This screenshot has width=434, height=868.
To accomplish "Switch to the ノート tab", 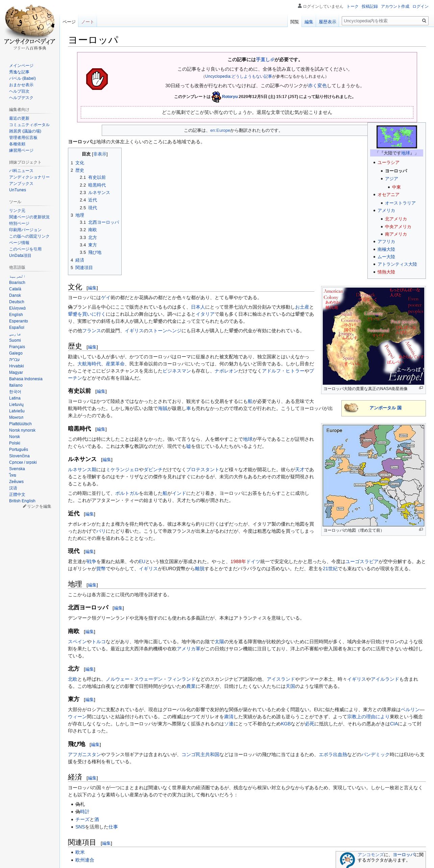I will pos(88,22).
